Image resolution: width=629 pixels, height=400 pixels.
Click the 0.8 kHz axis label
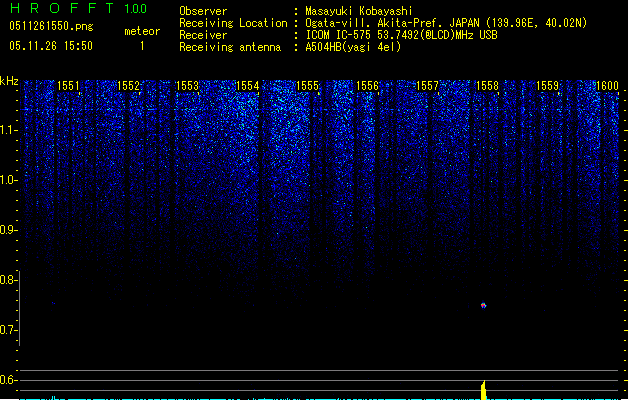[x=8, y=280]
